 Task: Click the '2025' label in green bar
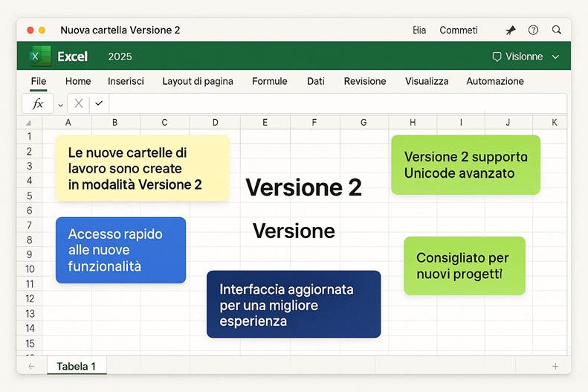click(120, 57)
